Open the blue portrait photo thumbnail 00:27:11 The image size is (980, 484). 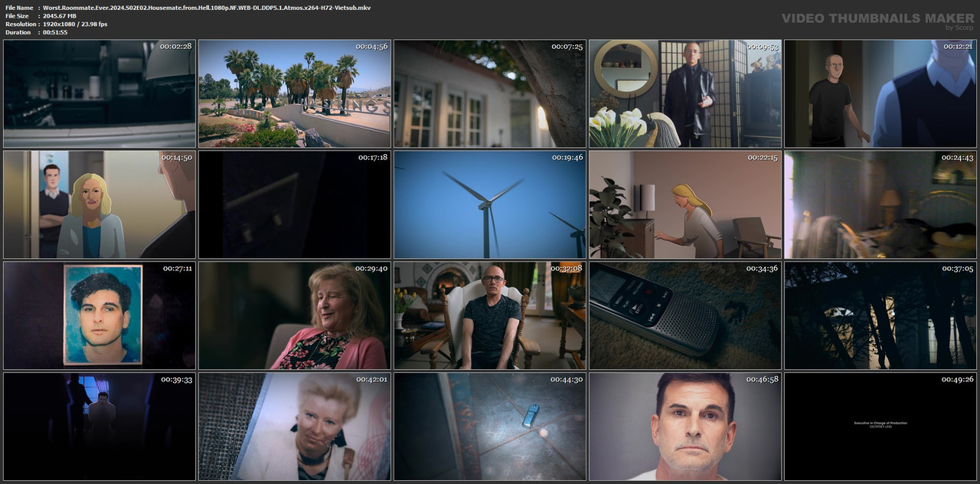coord(100,316)
